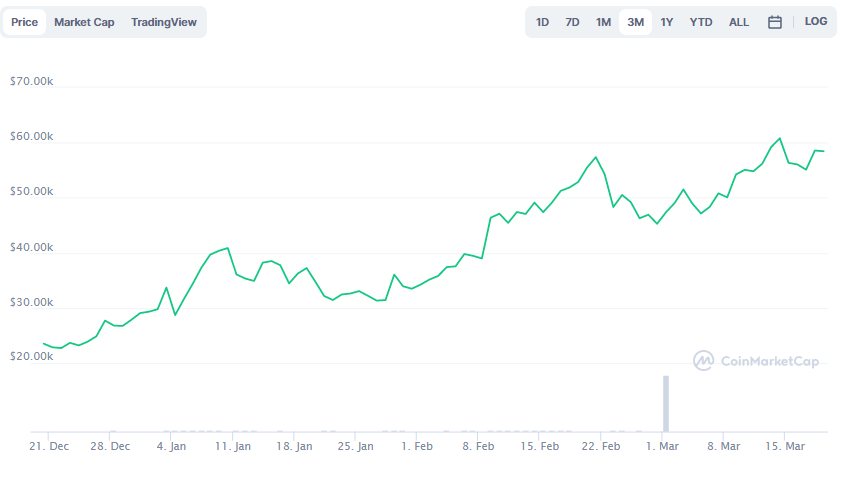Switch chart to 1Y range
847x477 pixels.
click(667, 22)
